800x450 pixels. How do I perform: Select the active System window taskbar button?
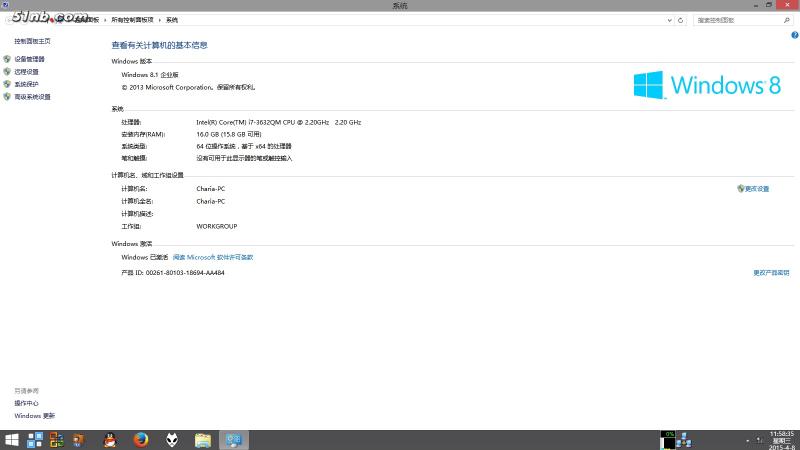(x=234, y=440)
